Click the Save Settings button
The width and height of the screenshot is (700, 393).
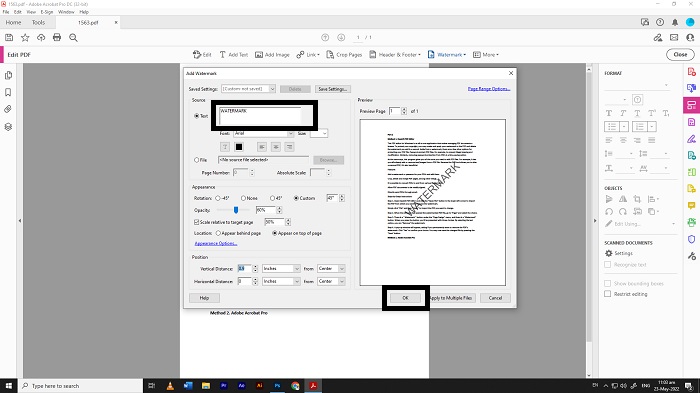[333, 89]
